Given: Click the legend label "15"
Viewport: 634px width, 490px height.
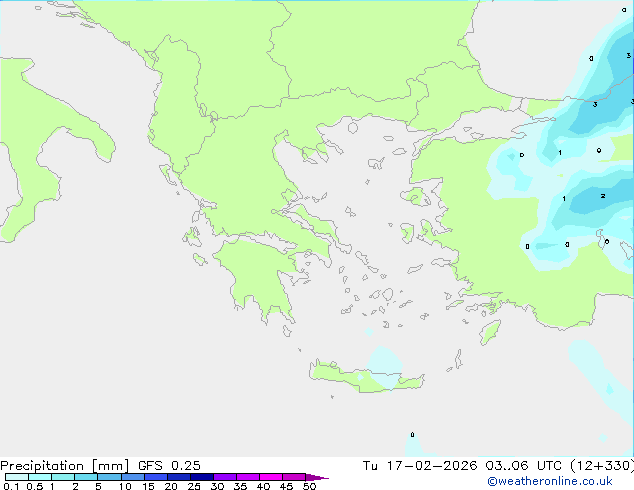Looking at the screenshot, I should pyautogui.click(x=148, y=486).
